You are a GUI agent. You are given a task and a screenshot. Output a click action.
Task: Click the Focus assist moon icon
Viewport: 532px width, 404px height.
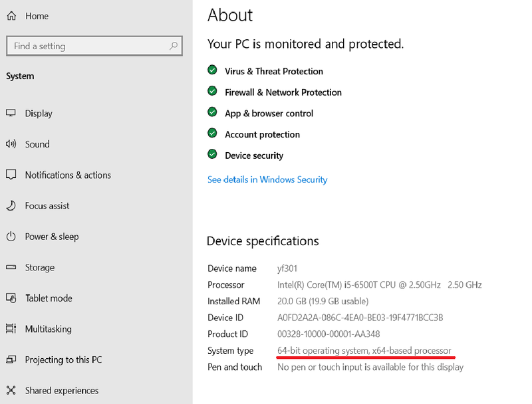coord(11,206)
